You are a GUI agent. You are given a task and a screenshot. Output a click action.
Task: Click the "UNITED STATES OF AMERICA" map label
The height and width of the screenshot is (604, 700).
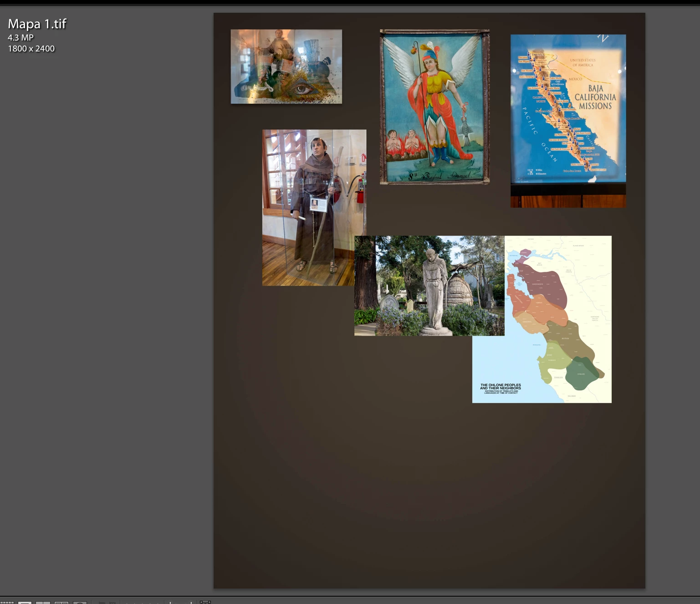click(582, 62)
